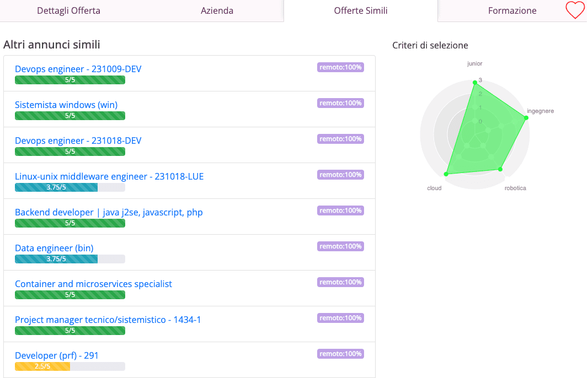The image size is (588, 378).
Task: Open Container and microservices specialist listing
Action: 93,284
